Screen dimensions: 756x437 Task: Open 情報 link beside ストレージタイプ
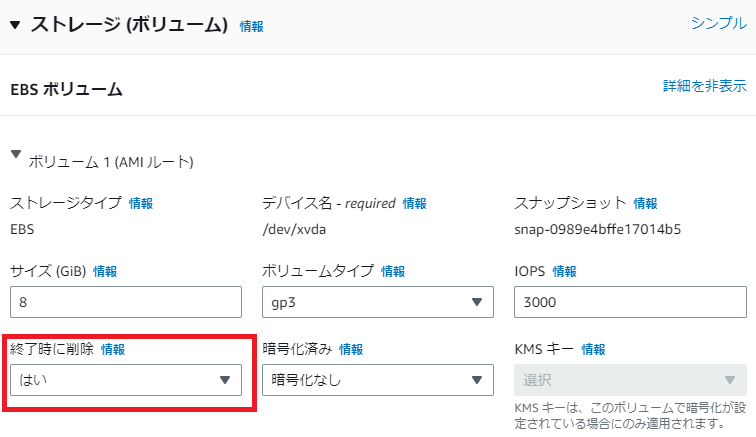pos(141,204)
